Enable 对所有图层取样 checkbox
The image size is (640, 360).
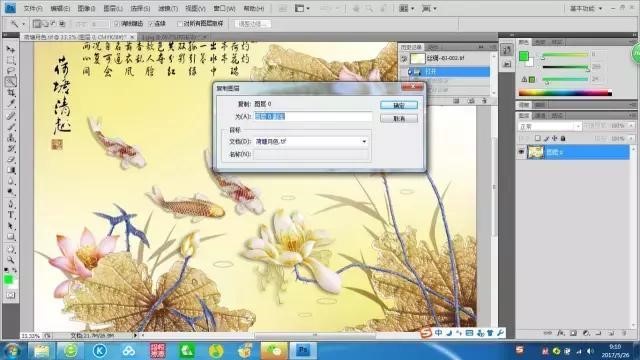click(180, 24)
